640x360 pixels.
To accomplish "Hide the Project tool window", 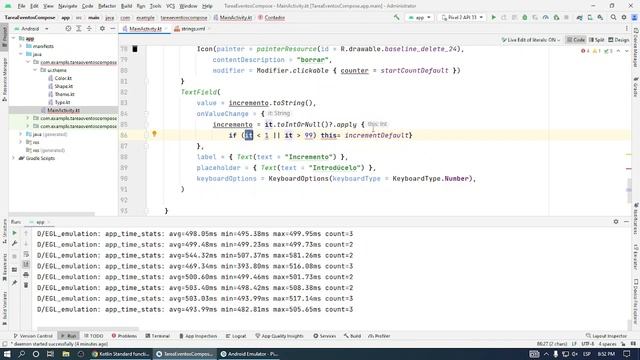I will click(x=113, y=29).
